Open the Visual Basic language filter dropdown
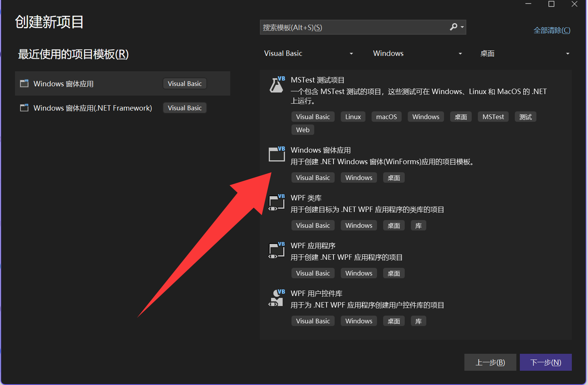588x385 pixels. point(308,54)
